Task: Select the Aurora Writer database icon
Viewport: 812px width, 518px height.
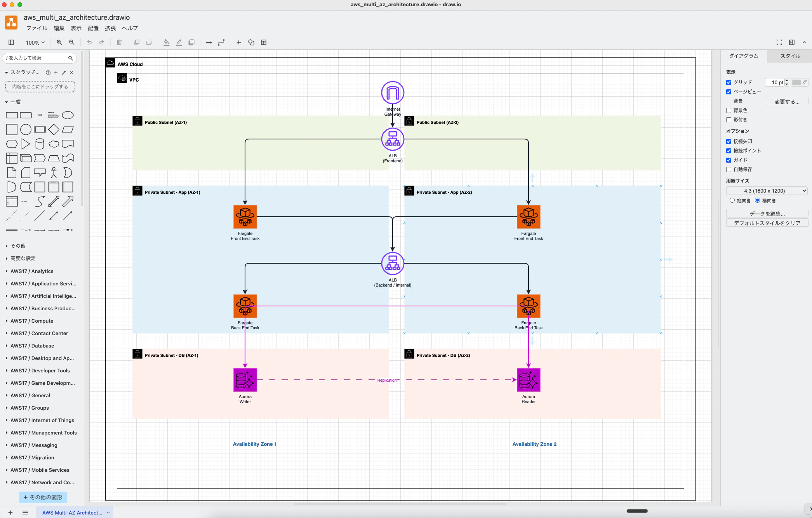Action: (x=245, y=380)
